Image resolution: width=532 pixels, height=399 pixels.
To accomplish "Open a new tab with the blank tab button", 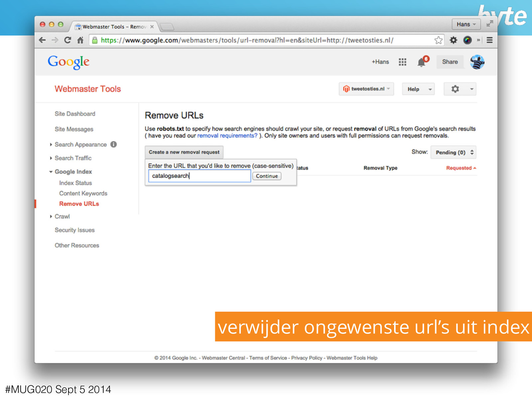I will point(167,27).
